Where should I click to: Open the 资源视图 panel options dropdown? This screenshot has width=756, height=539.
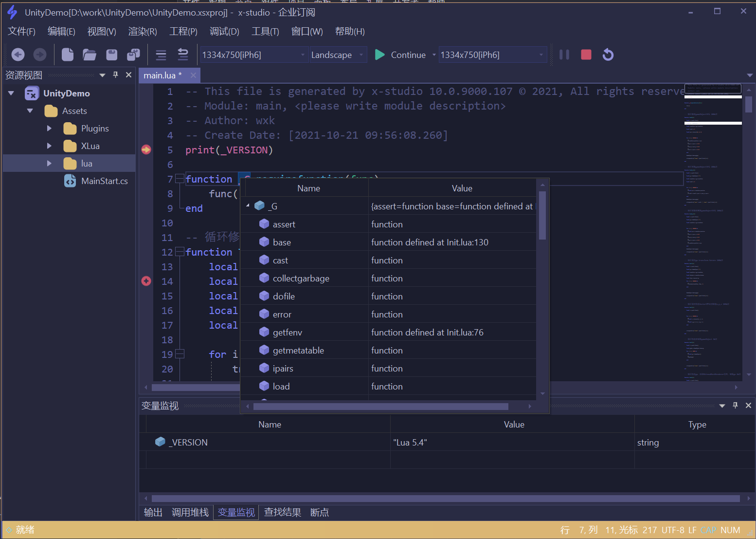click(x=102, y=75)
